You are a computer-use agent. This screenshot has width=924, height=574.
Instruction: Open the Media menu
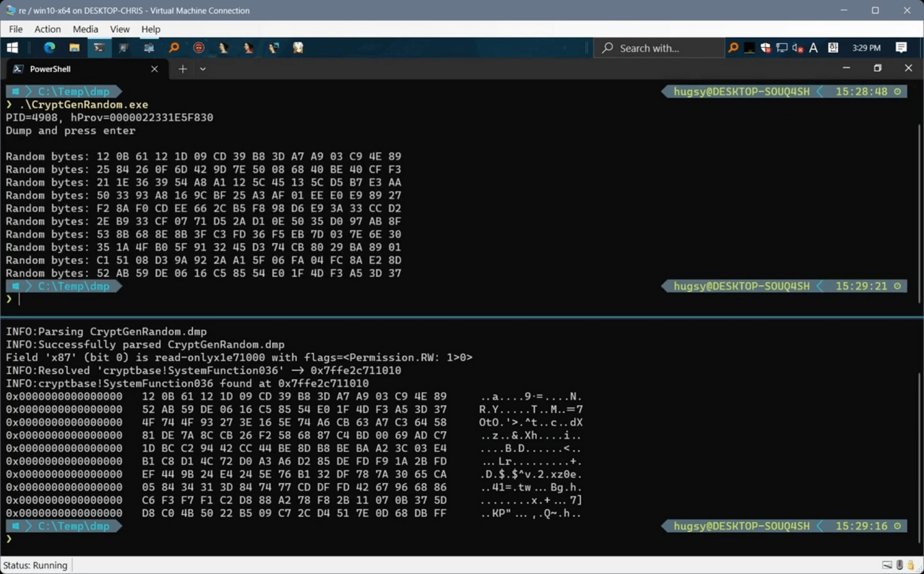[x=85, y=29]
